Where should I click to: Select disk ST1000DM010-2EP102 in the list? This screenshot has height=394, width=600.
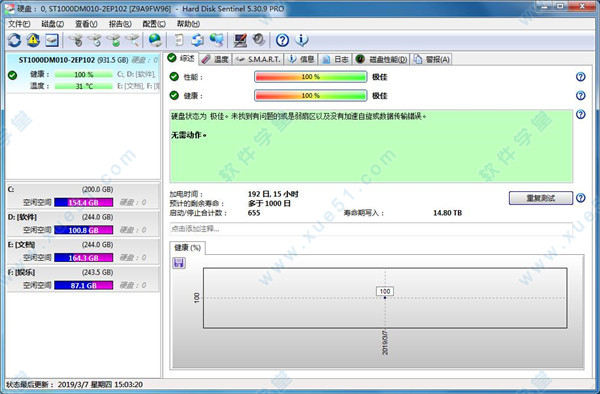pyautogui.click(x=83, y=73)
